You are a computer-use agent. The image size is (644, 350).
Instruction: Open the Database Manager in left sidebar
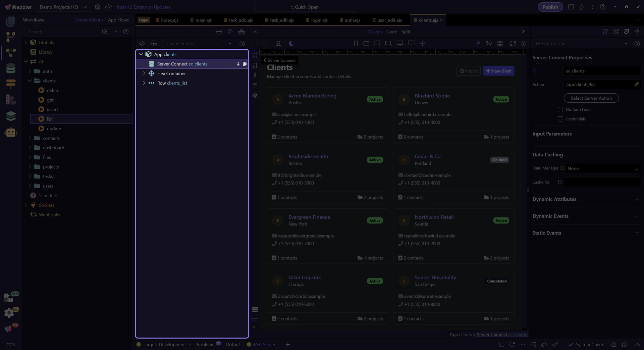click(x=11, y=68)
